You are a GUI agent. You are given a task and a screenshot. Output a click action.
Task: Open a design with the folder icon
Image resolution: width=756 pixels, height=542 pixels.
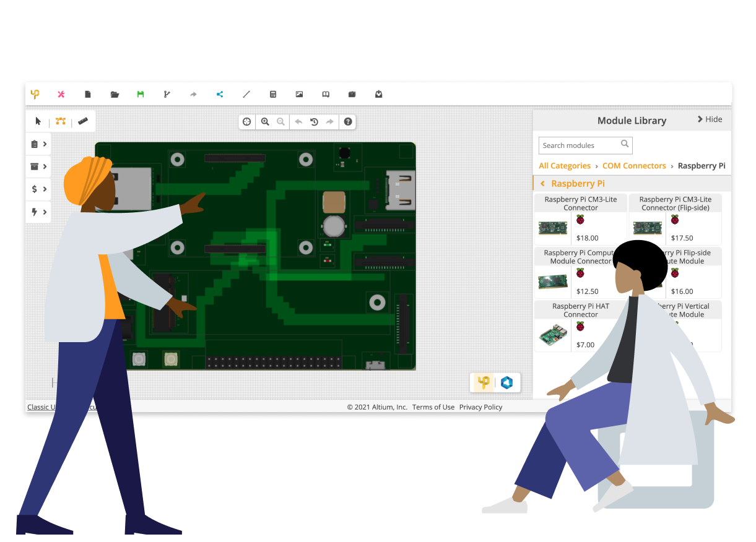click(115, 94)
